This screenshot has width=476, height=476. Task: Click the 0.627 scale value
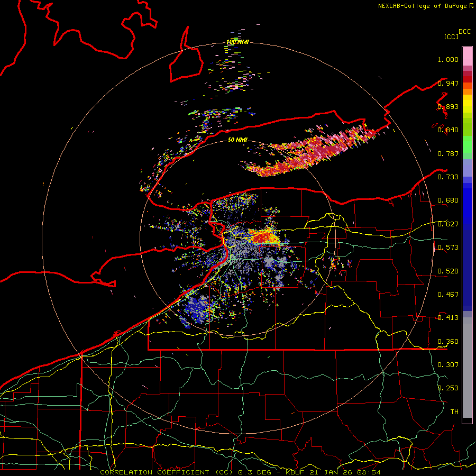(x=448, y=224)
